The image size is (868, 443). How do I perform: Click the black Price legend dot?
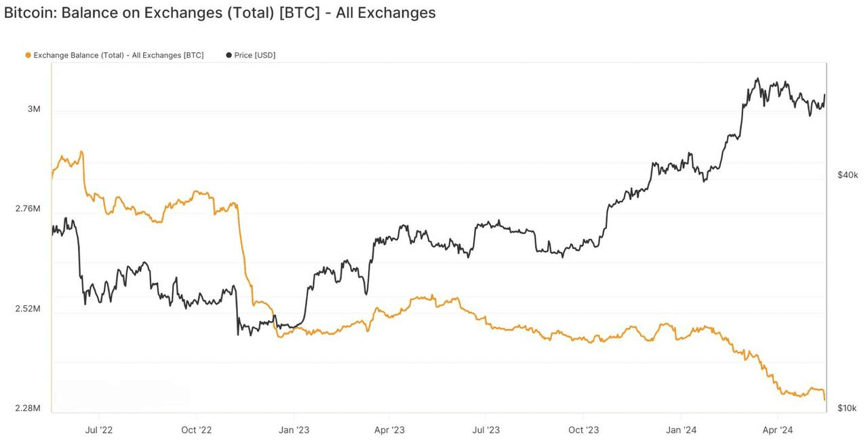point(229,56)
